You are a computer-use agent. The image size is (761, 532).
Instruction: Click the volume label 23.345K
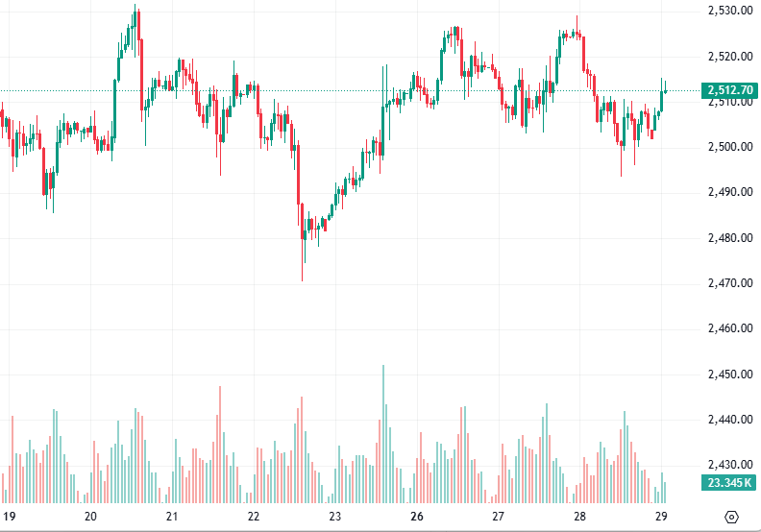(728, 483)
